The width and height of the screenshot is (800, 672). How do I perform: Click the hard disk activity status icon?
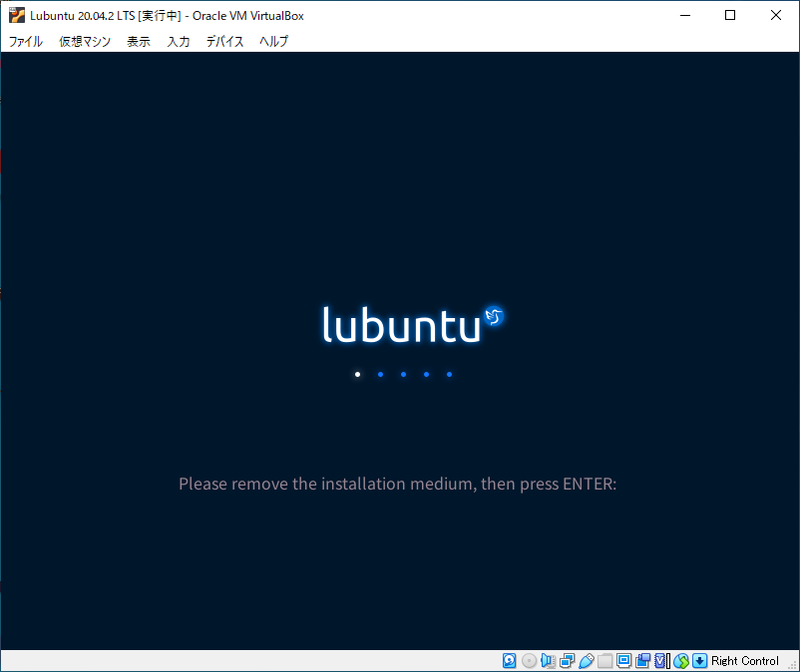[x=509, y=661]
